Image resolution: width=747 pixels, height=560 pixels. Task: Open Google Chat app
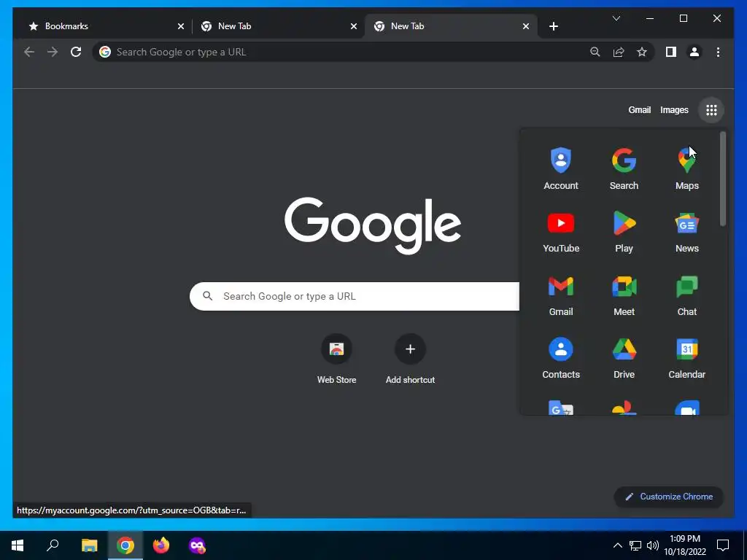coord(686,295)
